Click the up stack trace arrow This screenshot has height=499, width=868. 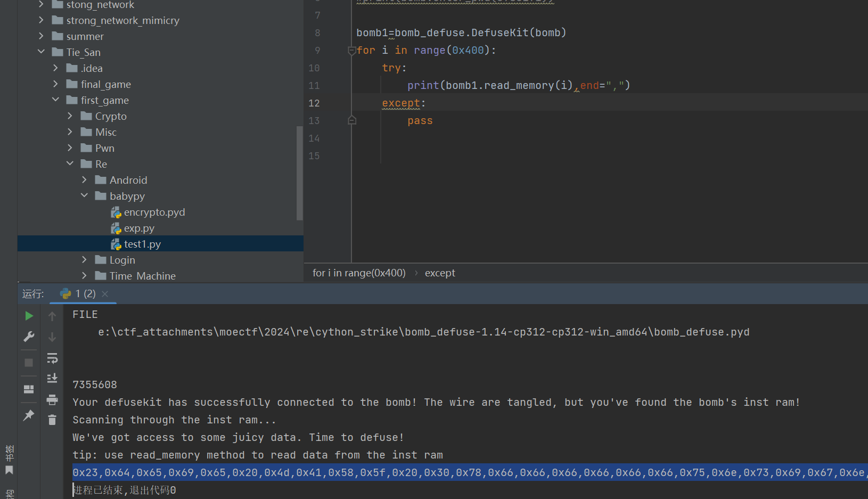click(52, 316)
